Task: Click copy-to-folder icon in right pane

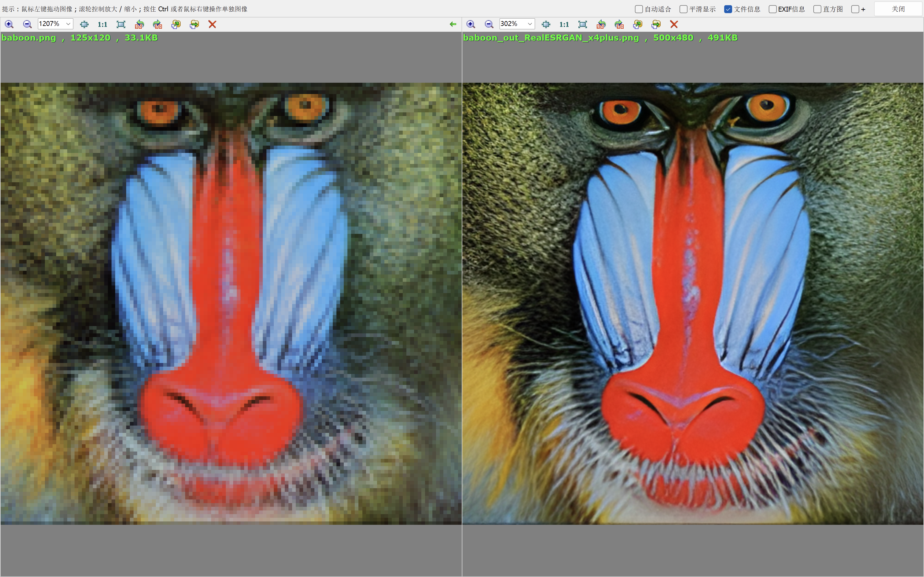Action: (638, 24)
